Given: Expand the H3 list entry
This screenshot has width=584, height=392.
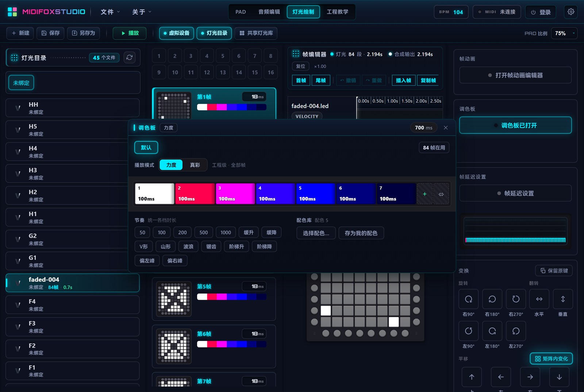Looking at the screenshot, I should coord(72,174).
